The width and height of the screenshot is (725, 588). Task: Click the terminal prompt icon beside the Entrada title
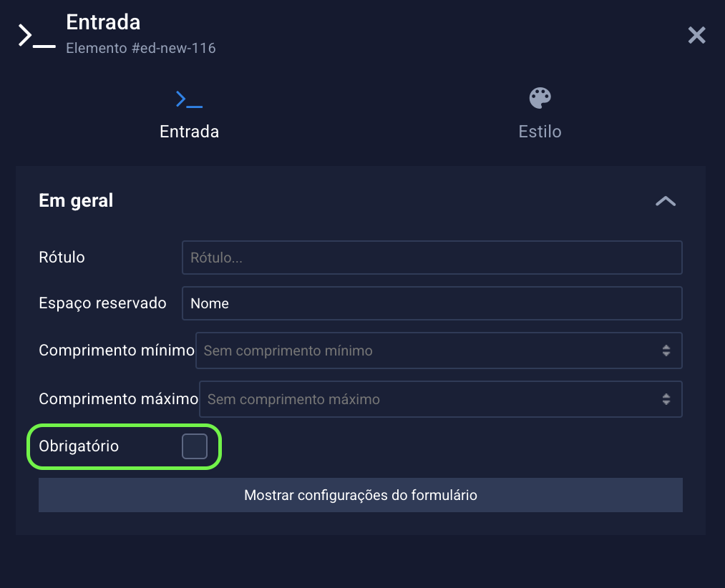click(37, 36)
